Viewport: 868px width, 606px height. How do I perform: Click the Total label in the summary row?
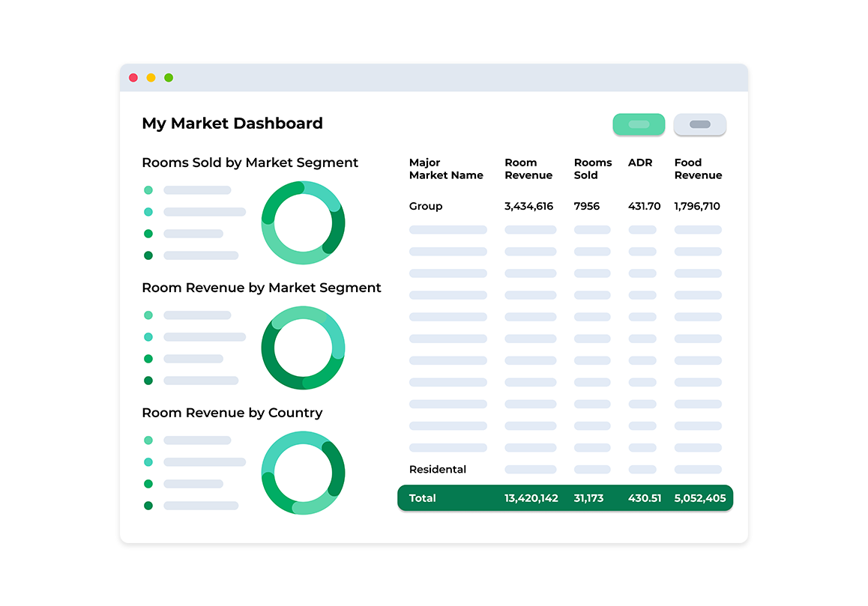click(x=422, y=498)
